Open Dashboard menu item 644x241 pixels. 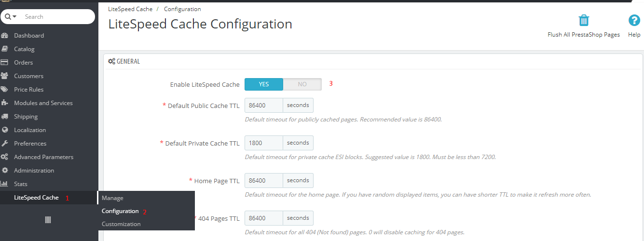[x=29, y=36]
